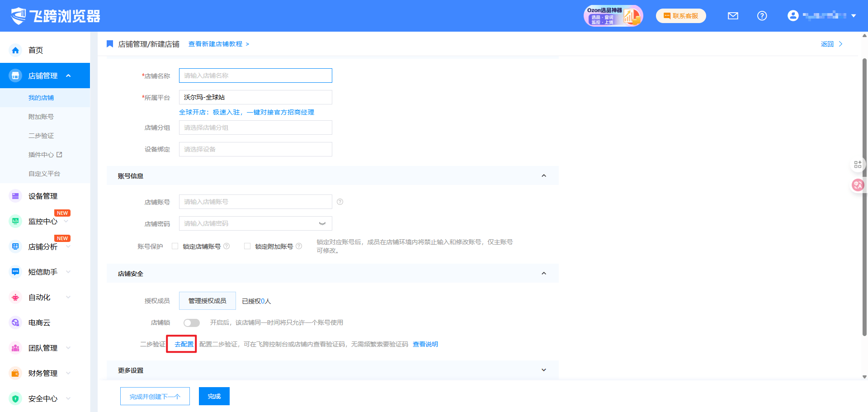Select Two-step Verification in sidebar submenu
Screen dimensions: 868x412
[41, 136]
